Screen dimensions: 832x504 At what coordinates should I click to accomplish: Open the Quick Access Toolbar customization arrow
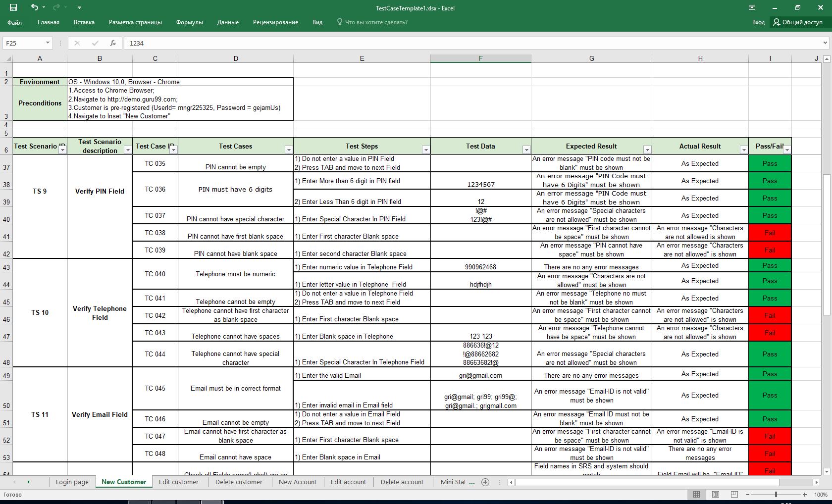click(79, 7)
